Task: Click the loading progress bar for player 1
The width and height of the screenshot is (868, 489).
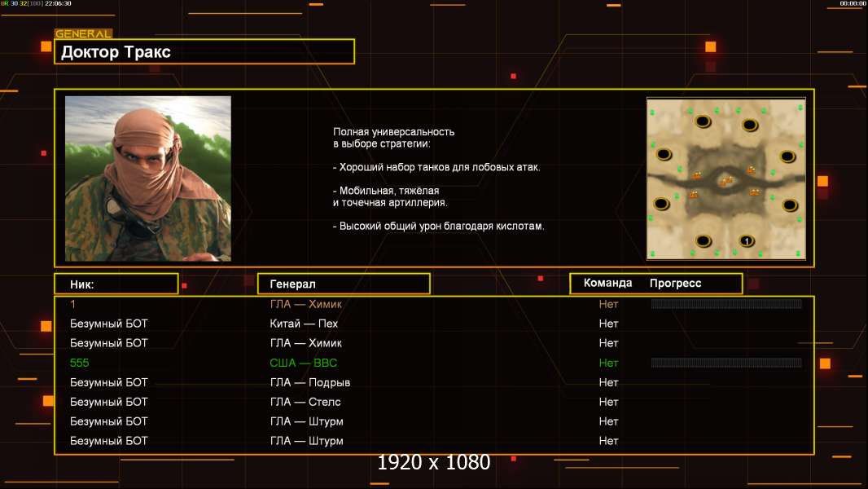Action: click(x=726, y=303)
